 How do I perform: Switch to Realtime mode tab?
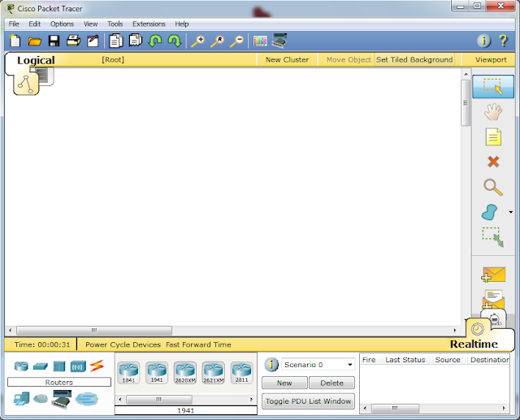click(x=474, y=344)
